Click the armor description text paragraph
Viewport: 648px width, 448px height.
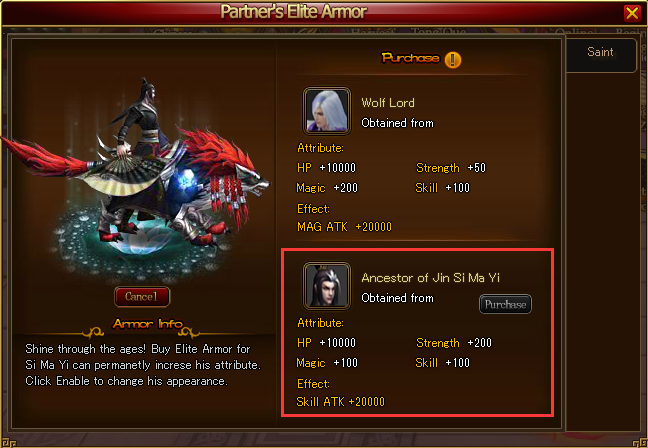click(x=143, y=365)
